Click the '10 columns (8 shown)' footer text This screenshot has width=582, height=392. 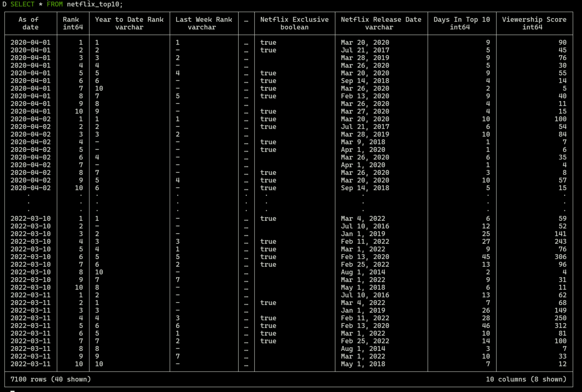(526, 379)
